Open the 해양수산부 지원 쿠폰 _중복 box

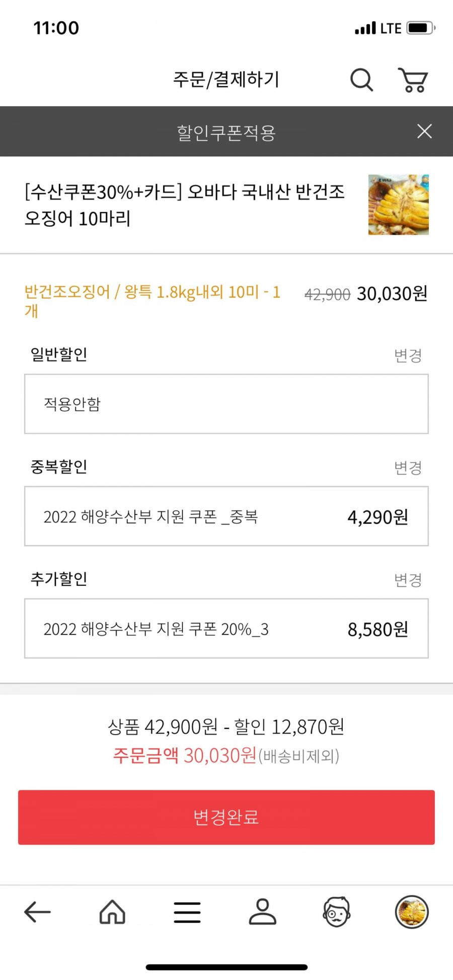(226, 516)
